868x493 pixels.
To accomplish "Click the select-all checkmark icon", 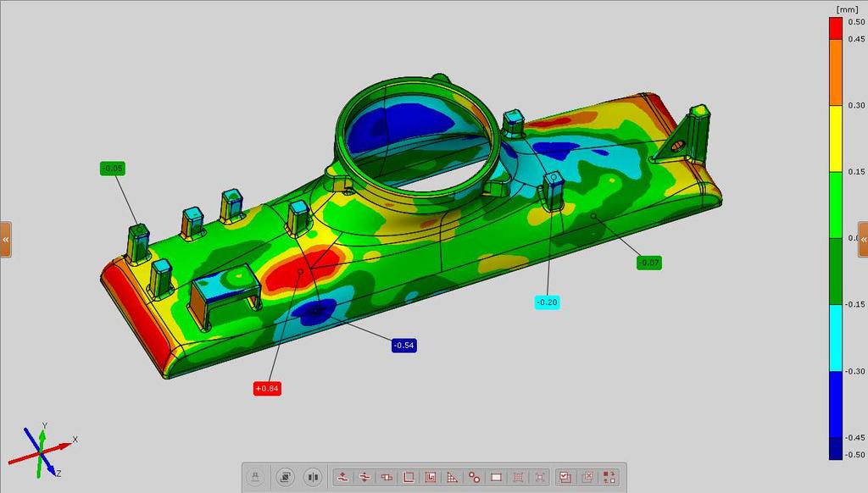I will [565, 476].
